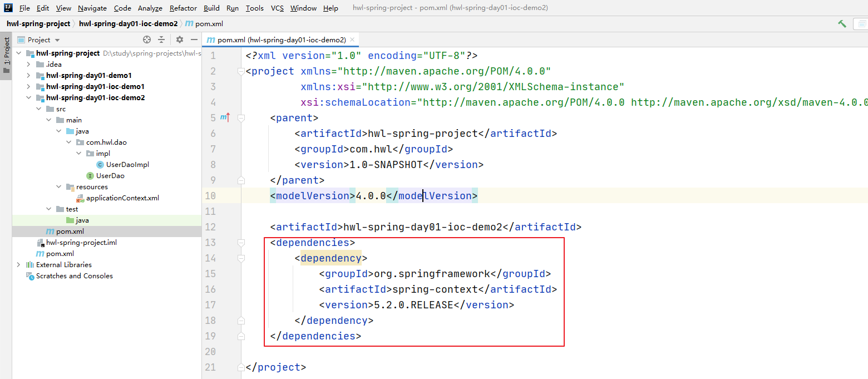
Task: Click the closing project tag on line 21
Action: [276, 367]
